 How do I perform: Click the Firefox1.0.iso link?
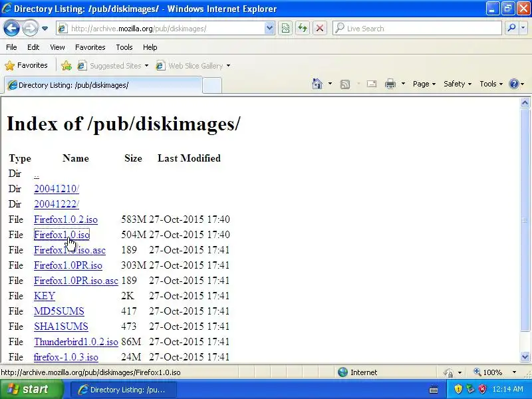pos(62,235)
